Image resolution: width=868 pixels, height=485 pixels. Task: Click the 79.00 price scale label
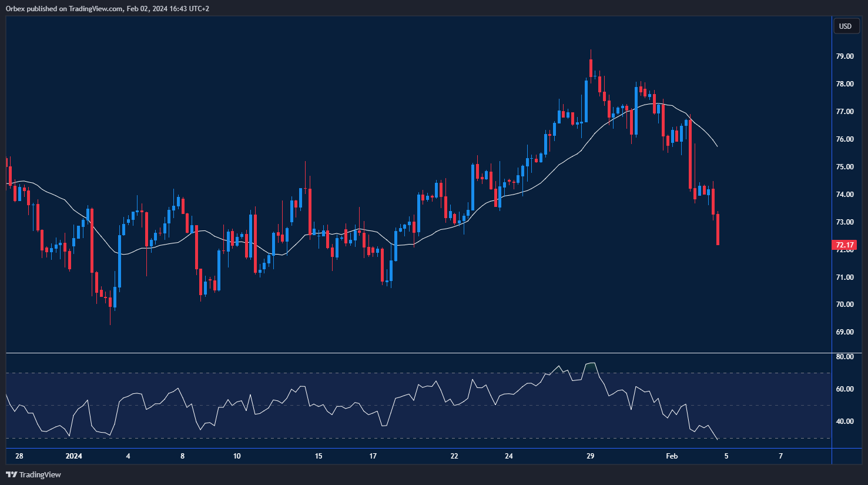[845, 56]
